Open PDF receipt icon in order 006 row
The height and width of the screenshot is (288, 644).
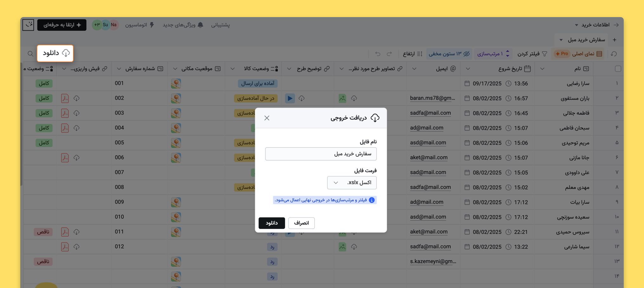(65, 158)
